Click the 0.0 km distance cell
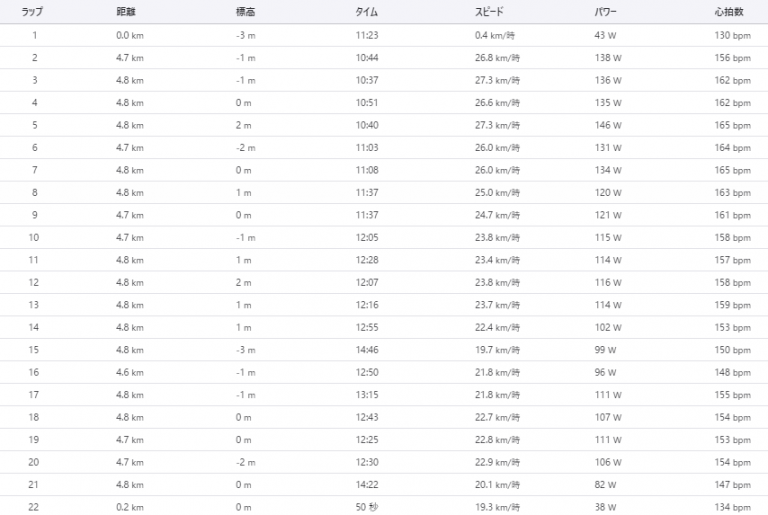 [x=130, y=35]
